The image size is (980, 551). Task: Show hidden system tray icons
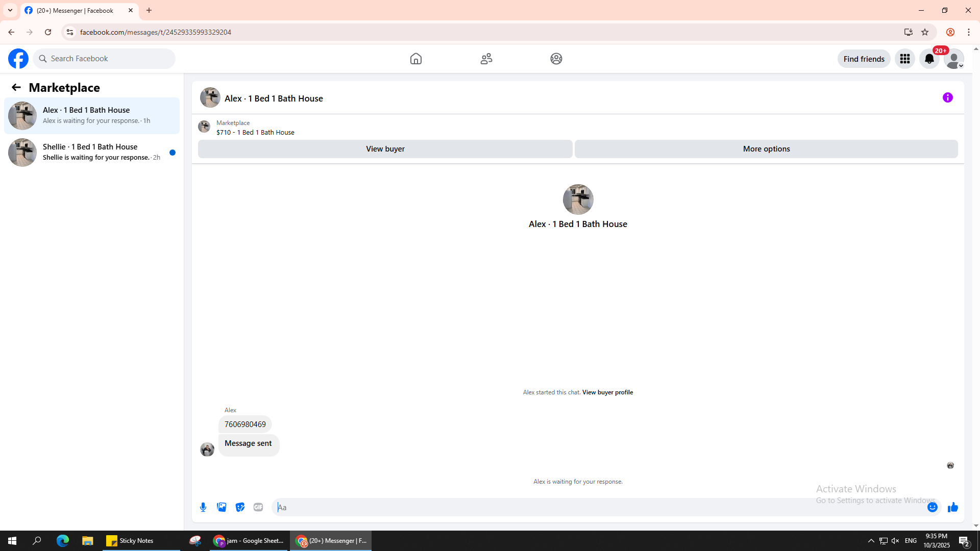point(871,541)
